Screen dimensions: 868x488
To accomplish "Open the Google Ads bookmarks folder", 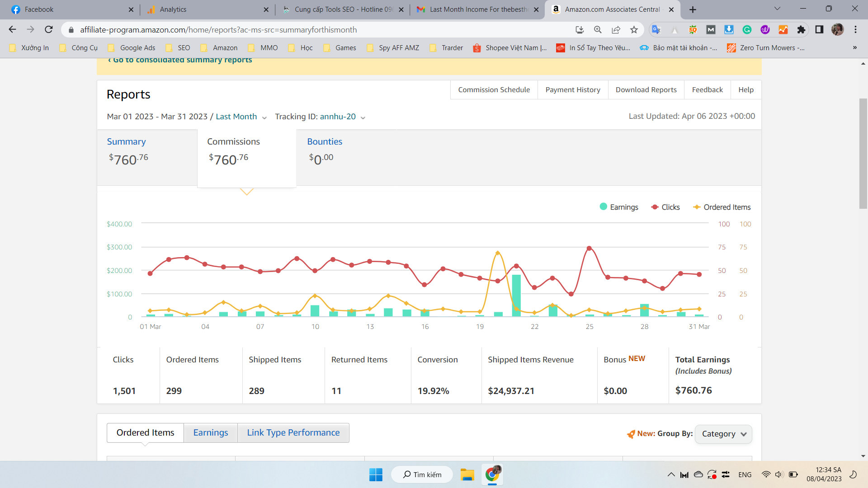I will (x=132, y=47).
